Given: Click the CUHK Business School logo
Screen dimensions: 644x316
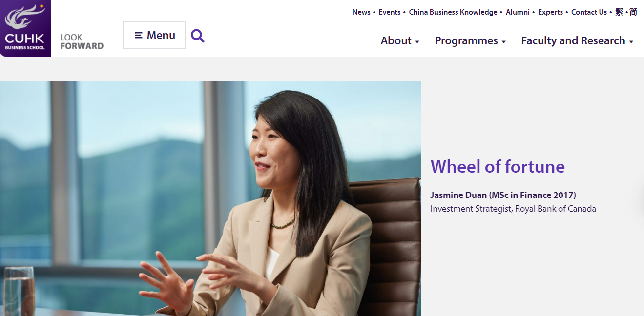Looking at the screenshot, I should (x=25, y=28).
